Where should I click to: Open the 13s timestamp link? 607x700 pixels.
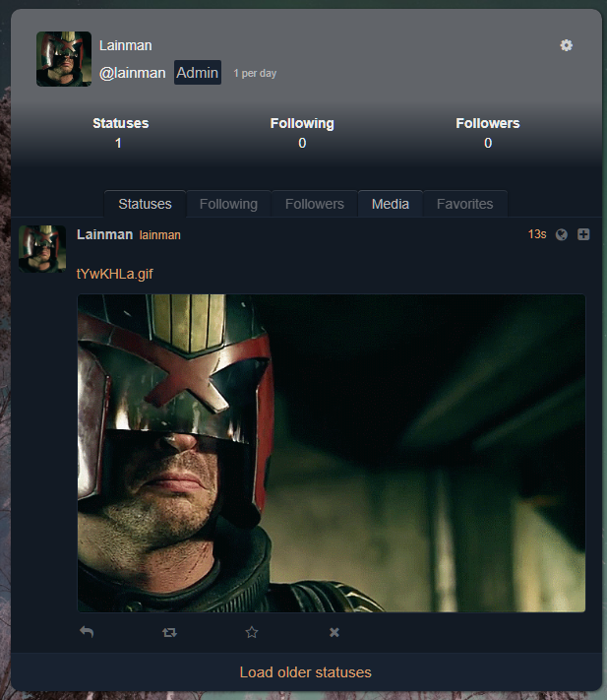pyautogui.click(x=537, y=234)
